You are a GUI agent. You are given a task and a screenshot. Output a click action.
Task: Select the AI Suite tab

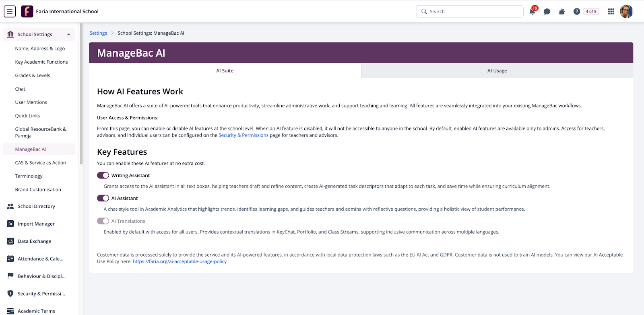point(225,70)
